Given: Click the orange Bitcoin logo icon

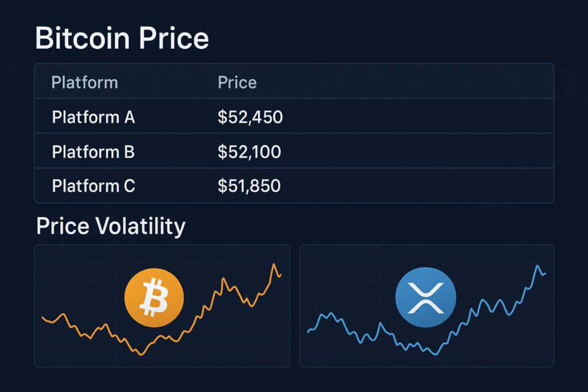Looking at the screenshot, I should [154, 298].
